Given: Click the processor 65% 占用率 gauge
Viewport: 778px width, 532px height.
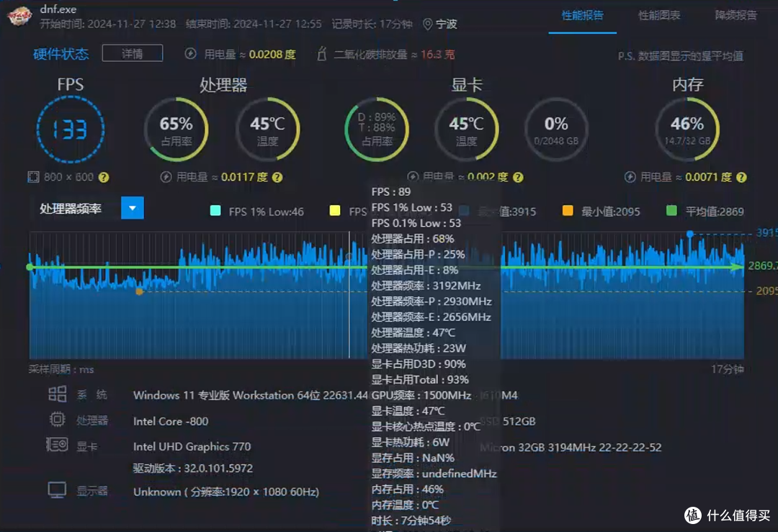Looking at the screenshot, I should (x=176, y=130).
